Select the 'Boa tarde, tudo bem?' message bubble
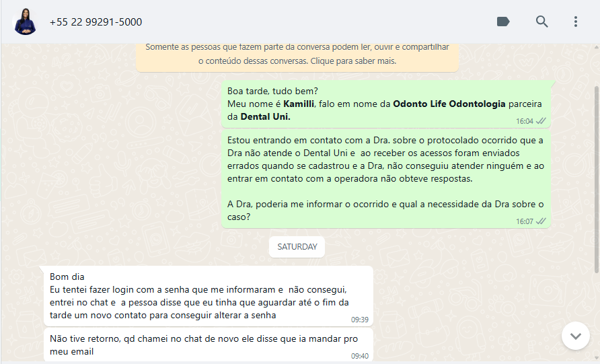 tap(386, 104)
